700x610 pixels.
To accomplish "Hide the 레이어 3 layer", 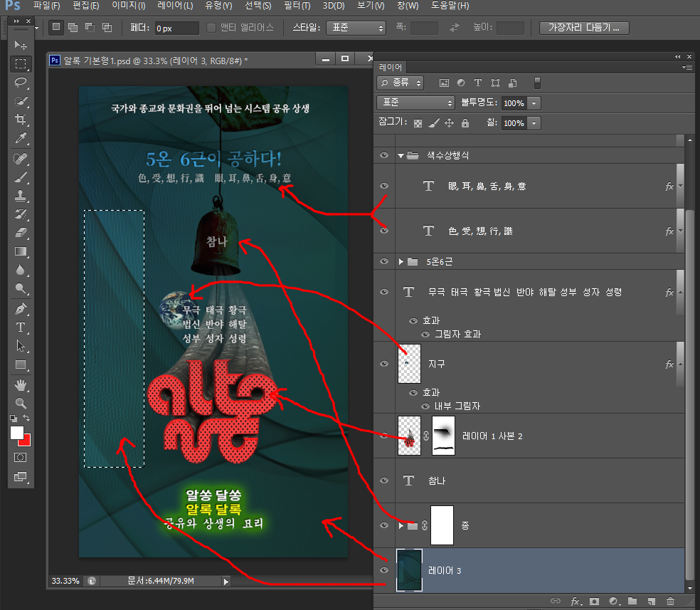I will coord(384,570).
